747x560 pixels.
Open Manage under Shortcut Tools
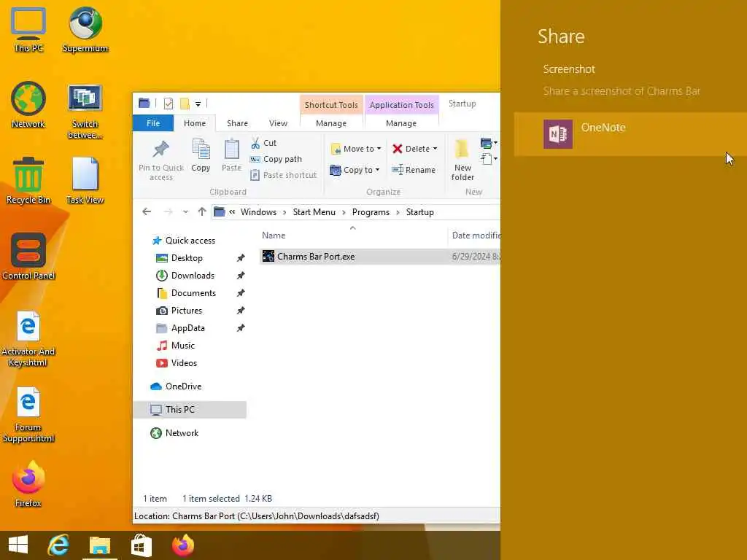(331, 123)
